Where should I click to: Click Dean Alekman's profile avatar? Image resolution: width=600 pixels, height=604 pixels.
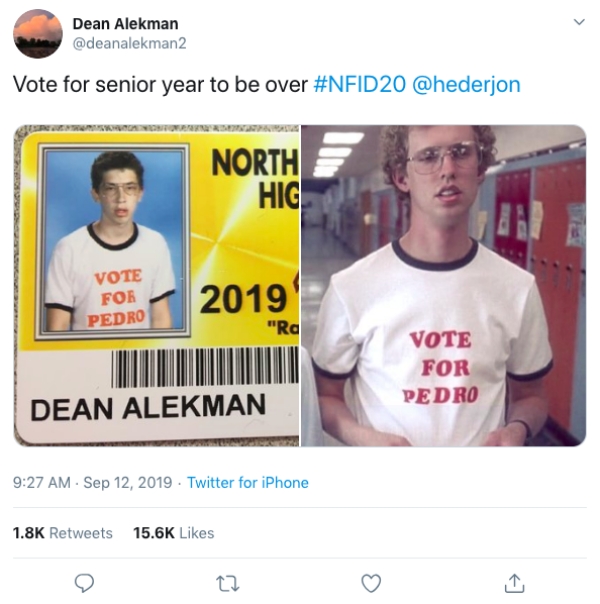click(x=38, y=34)
